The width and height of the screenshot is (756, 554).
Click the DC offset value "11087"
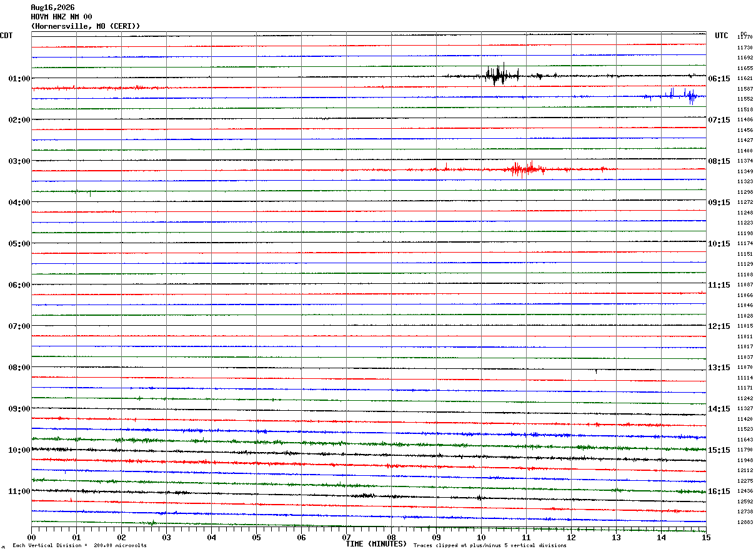pos(745,285)
